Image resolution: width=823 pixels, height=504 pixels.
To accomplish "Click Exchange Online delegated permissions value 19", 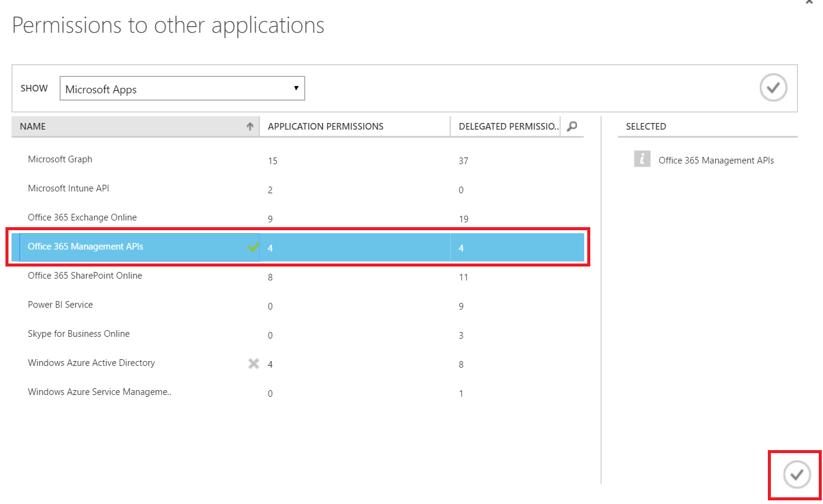I will [464, 219].
